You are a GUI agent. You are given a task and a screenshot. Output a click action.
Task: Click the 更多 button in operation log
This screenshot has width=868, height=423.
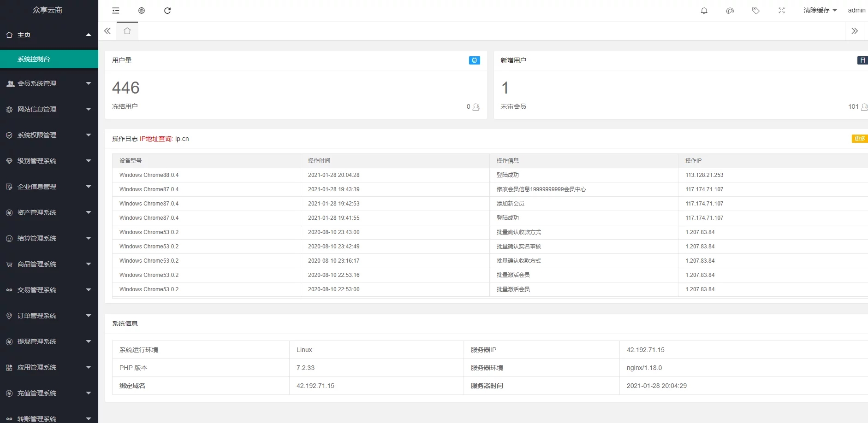point(859,139)
